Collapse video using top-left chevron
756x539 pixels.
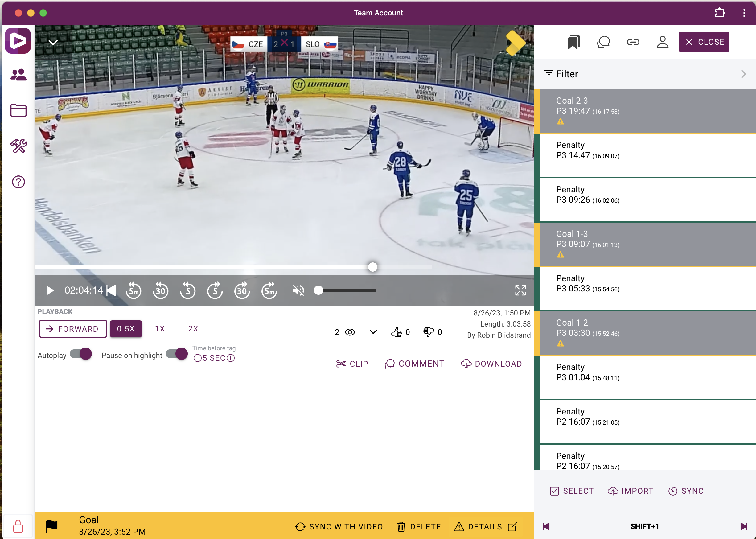[x=53, y=43]
